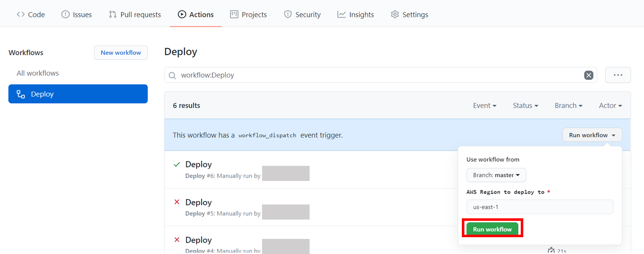Open the Actor filter dropdown
644x254 pixels.
pyautogui.click(x=610, y=105)
